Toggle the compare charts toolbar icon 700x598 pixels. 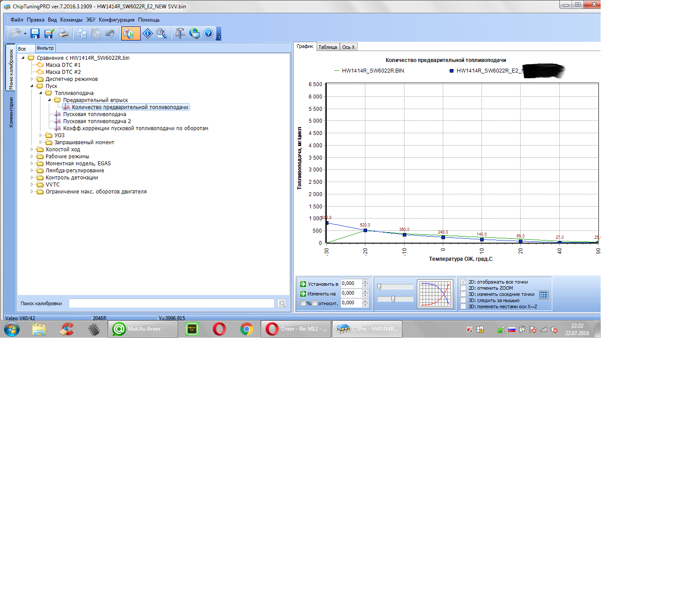pyautogui.click(x=130, y=33)
